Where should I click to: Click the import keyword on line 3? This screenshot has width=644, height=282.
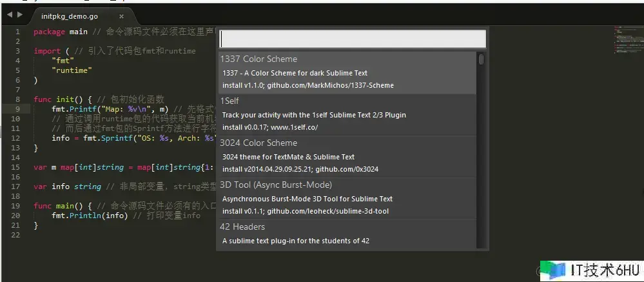point(47,51)
